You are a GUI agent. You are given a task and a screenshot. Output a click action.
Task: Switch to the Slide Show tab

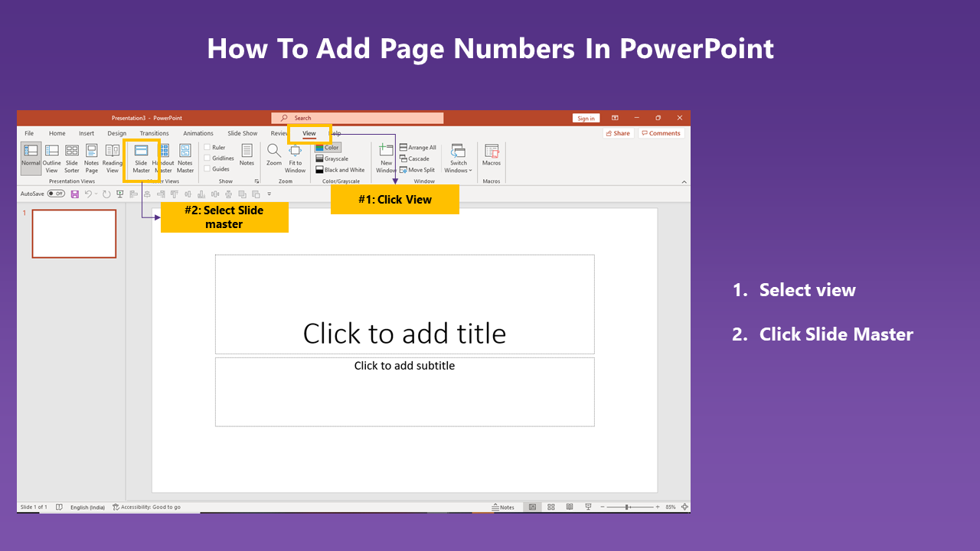[x=243, y=133]
